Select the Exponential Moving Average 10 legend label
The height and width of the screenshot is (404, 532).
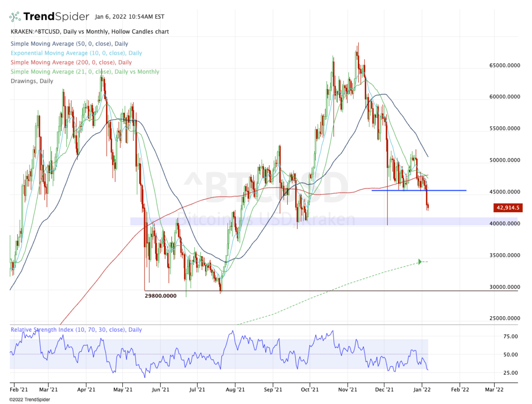76,53
